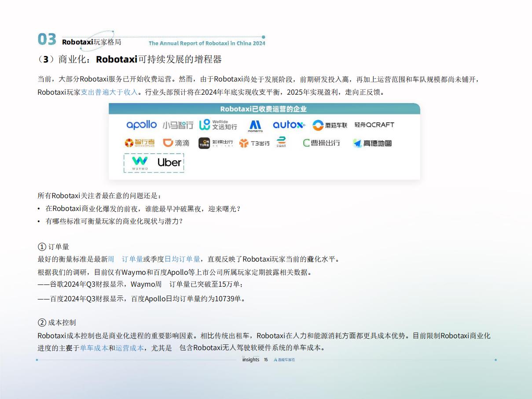The width and height of the screenshot is (532, 399).
Task: Click the AutoX logo
Action: [x=289, y=125]
